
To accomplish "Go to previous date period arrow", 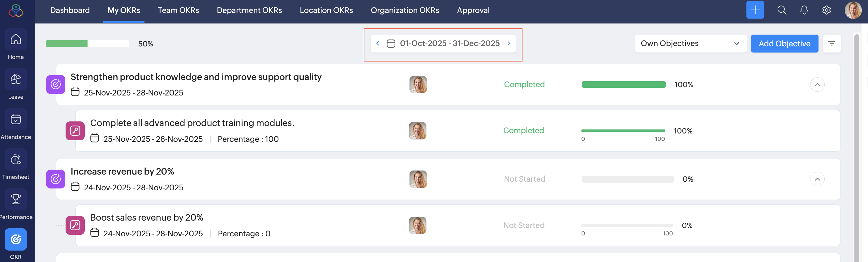I will (378, 44).
